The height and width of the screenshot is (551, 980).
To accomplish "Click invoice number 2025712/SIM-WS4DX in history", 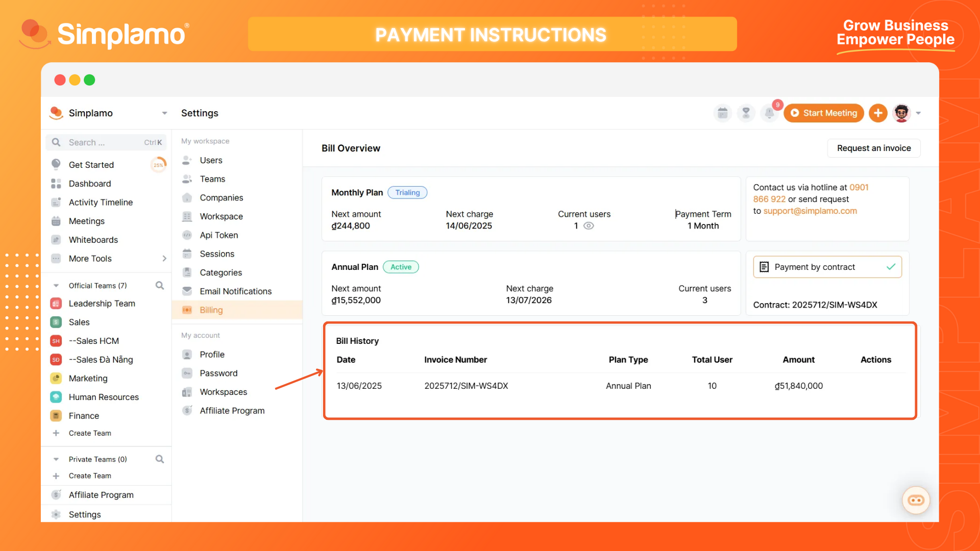I will pyautogui.click(x=466, y=386).
